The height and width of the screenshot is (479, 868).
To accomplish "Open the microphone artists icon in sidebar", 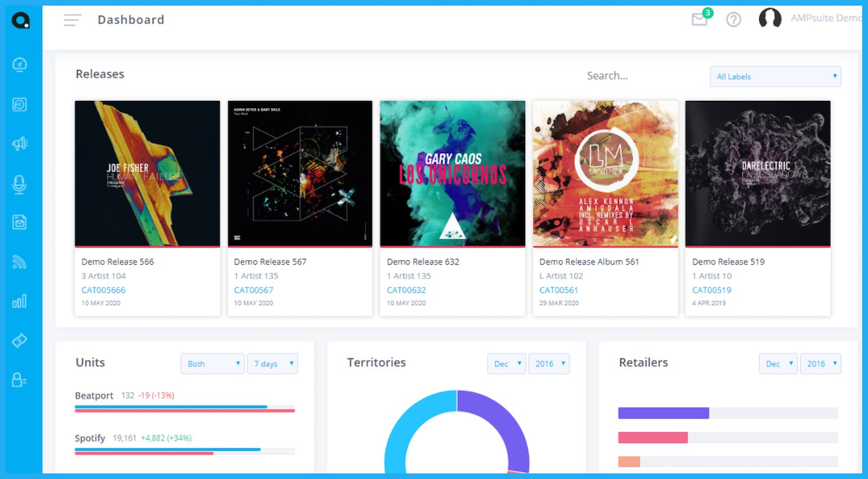I will coord(20,184).
